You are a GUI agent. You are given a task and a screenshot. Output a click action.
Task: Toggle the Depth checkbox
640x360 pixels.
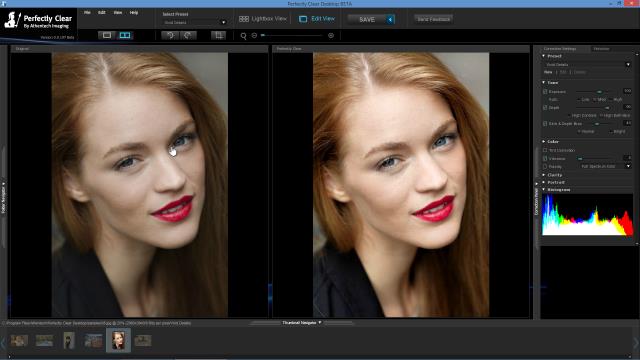click(545, 108)
